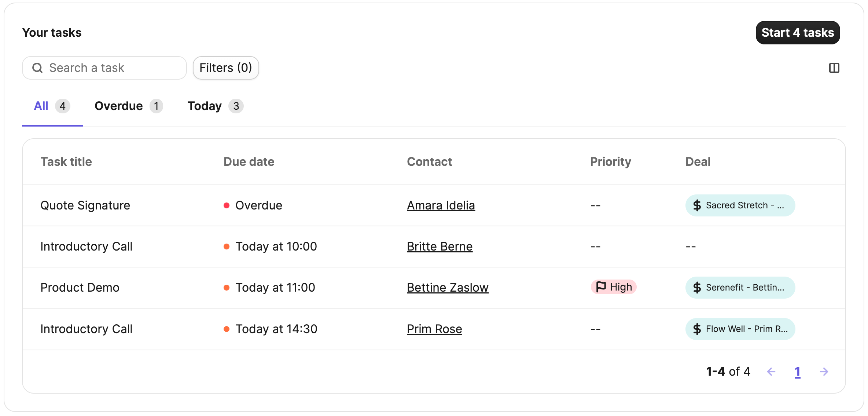Open Amara Idelia contact link

point(441,205)
